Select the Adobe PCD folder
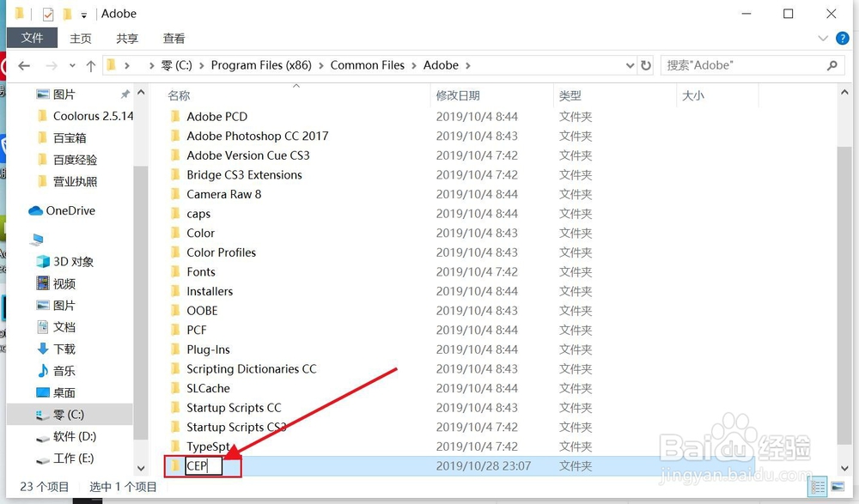The image size is (859, 504). [x=217, y=117]
